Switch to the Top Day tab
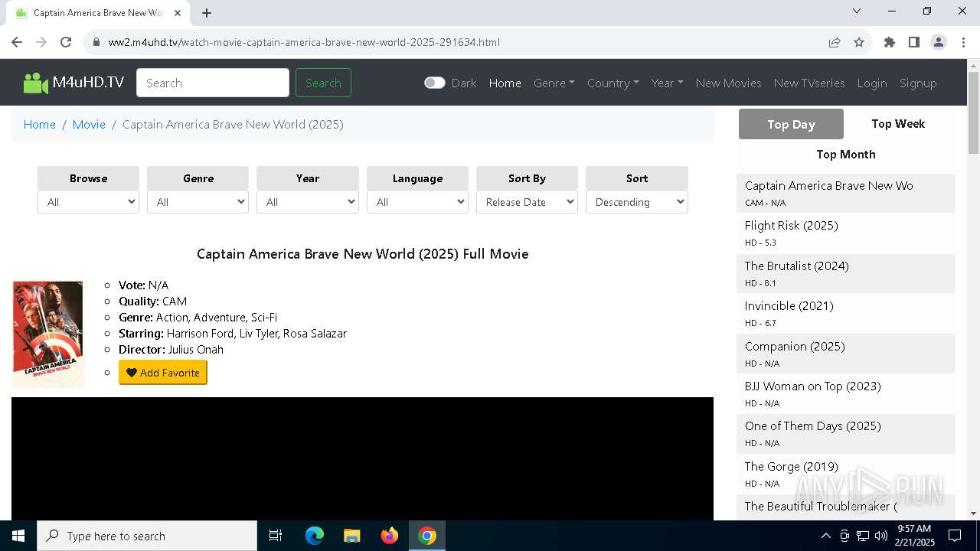This screenshot has width=980, height=551. pos(791,124)
